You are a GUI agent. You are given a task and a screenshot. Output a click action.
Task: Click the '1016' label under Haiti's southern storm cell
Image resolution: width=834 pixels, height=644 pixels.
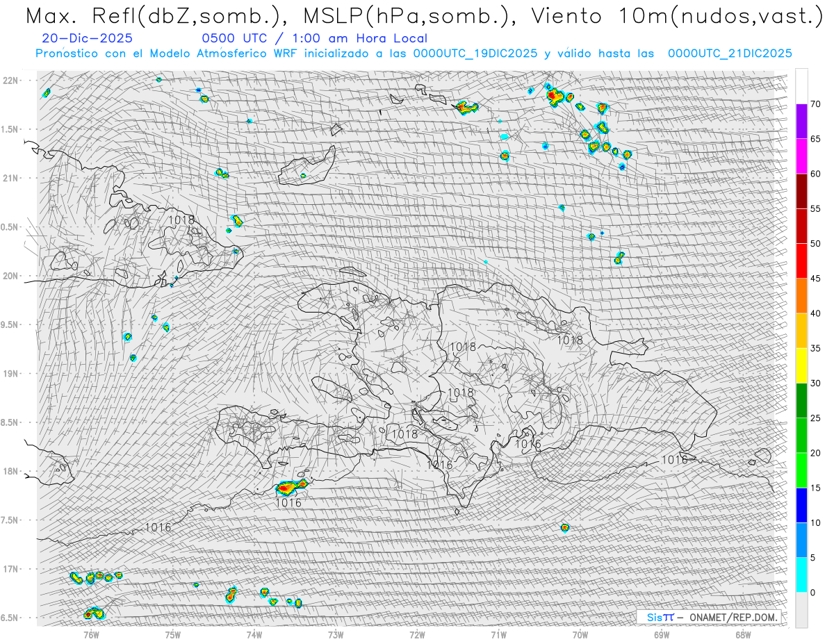pos(288,502)
